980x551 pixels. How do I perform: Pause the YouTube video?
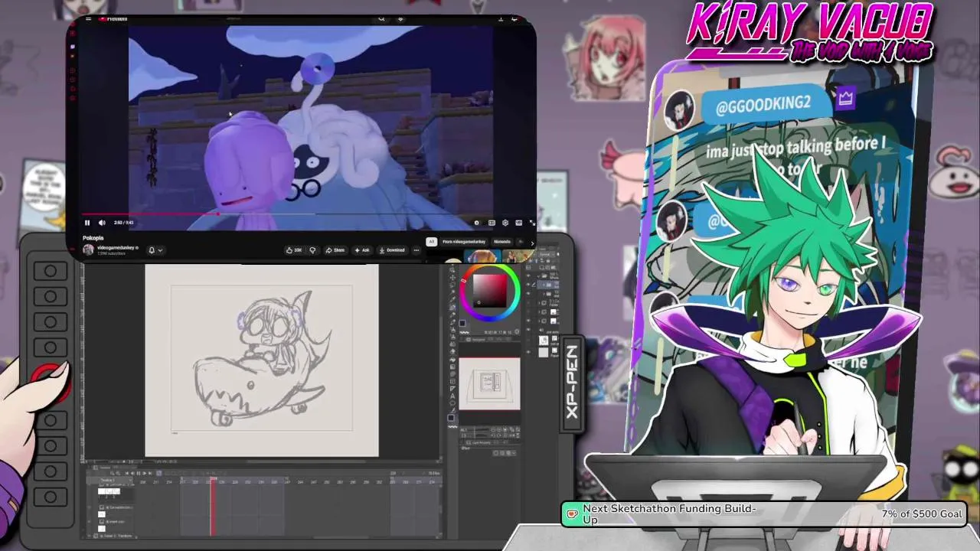[87, 223]
